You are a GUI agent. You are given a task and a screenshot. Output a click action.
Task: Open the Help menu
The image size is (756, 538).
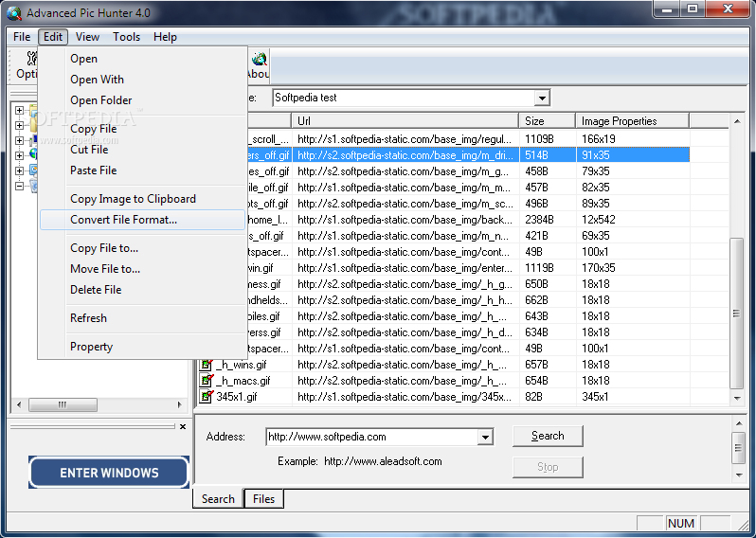point(165,37)
